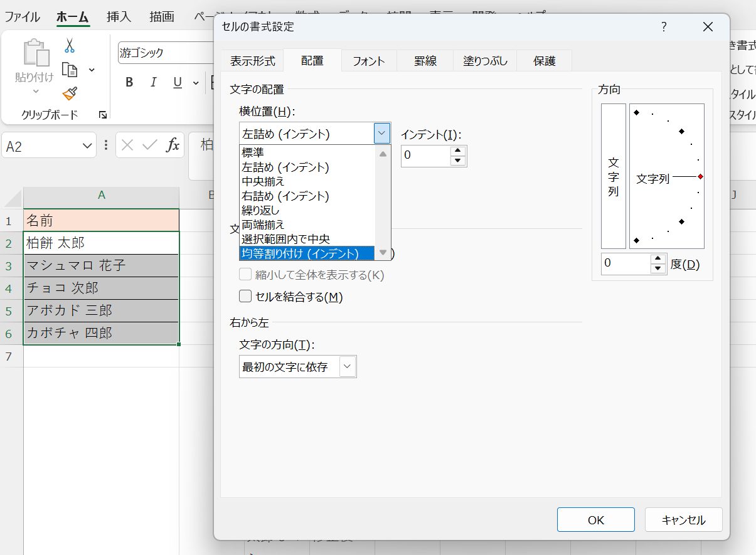
Task: Click the キャンセル button
Action: (x=683, y=520)
